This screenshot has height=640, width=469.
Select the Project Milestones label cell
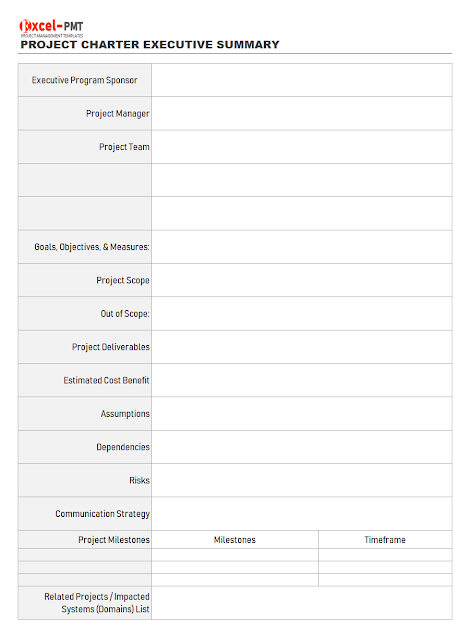[x=85, y=540]
